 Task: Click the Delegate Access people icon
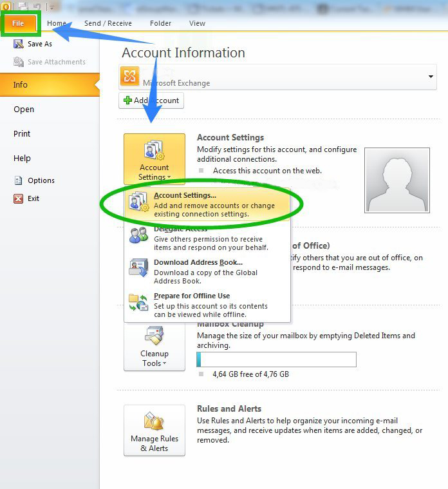(138, 235)
